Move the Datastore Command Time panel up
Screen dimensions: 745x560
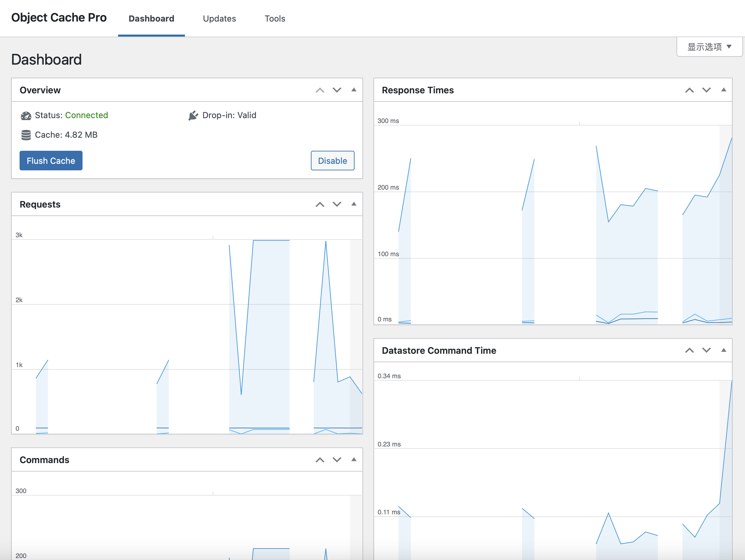pos(690,350)
